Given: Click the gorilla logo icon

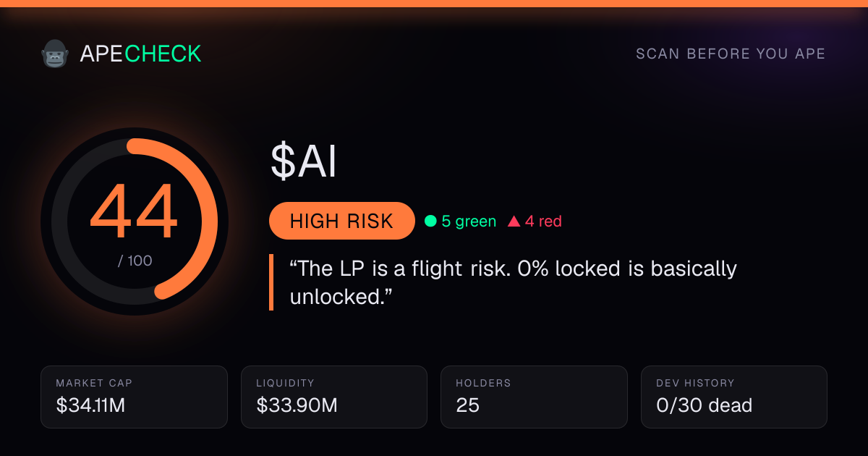Looking at the screenshot, I should point(54,54).
